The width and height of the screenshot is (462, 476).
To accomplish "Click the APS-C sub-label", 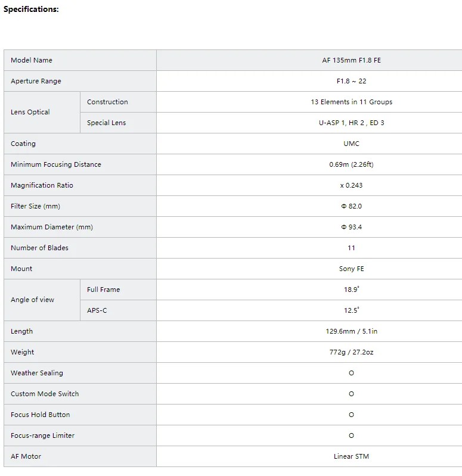I will point(97,310).
